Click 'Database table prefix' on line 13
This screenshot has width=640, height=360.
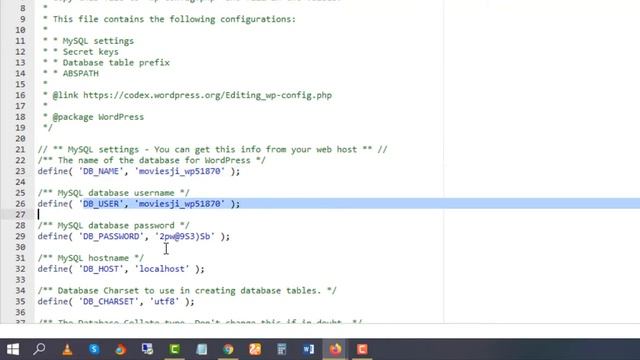point(116,62)
